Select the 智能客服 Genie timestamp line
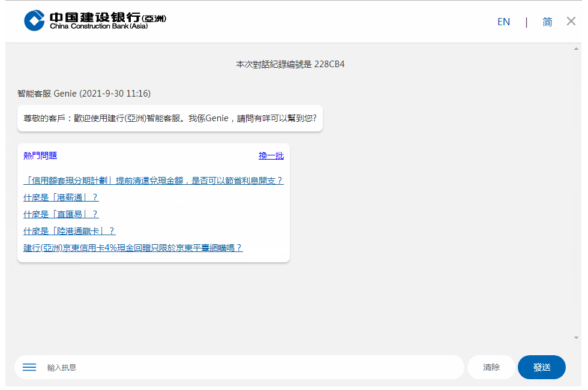588x390 pixels. [84, 94]
